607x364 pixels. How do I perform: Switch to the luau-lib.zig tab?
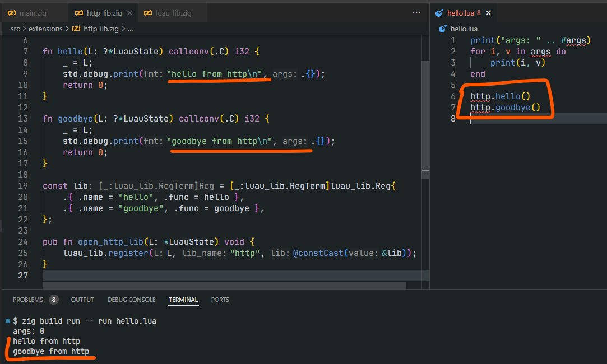(173, 13)
